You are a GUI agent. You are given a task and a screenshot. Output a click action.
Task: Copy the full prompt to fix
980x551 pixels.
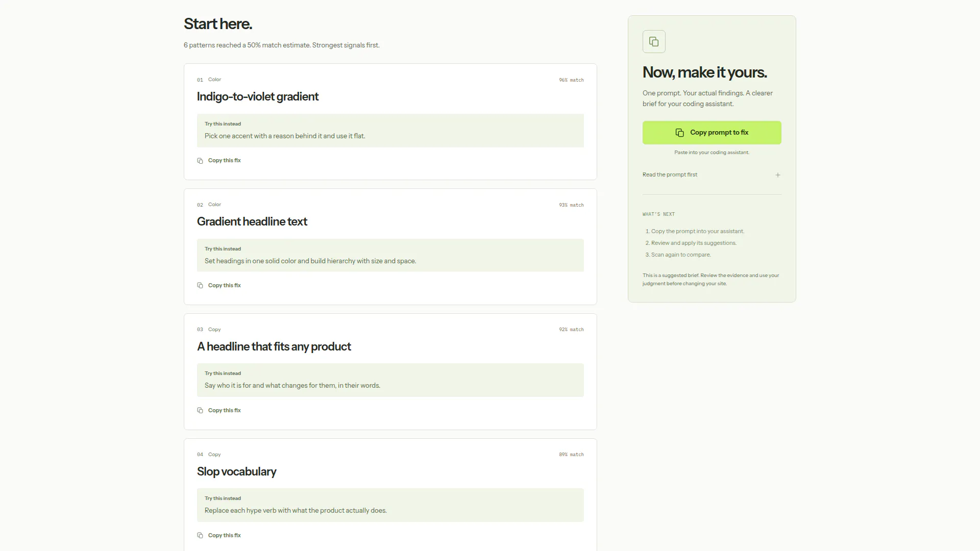pos(712,133)
